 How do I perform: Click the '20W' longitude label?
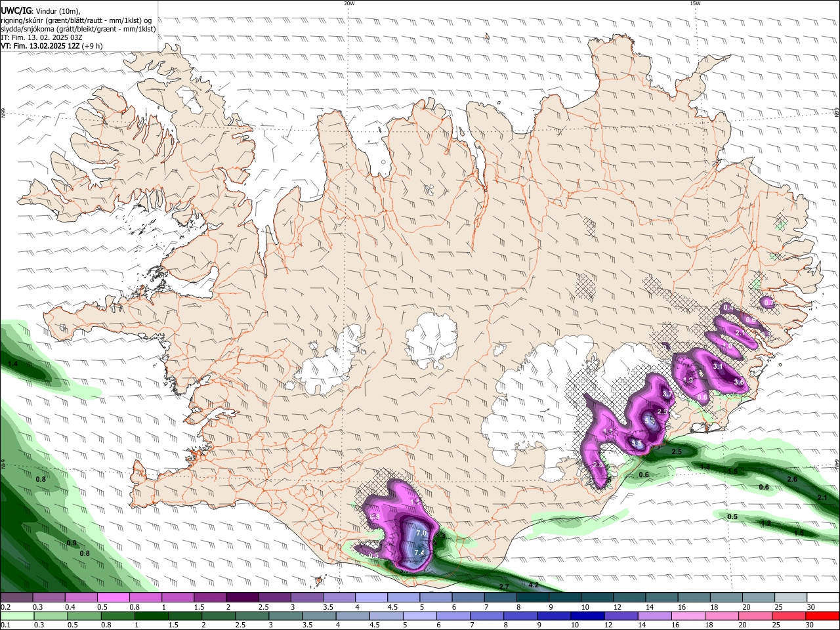click(349, 3)
